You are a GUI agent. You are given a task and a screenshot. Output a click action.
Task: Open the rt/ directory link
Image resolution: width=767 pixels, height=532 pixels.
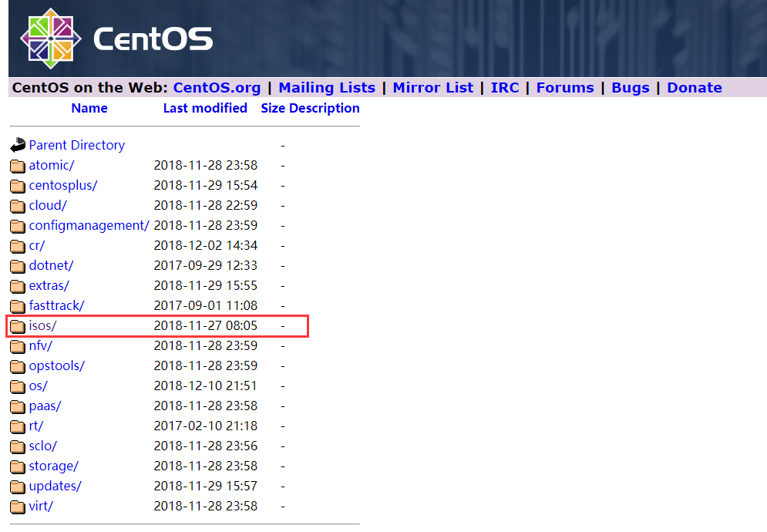(x=35, y=426)
